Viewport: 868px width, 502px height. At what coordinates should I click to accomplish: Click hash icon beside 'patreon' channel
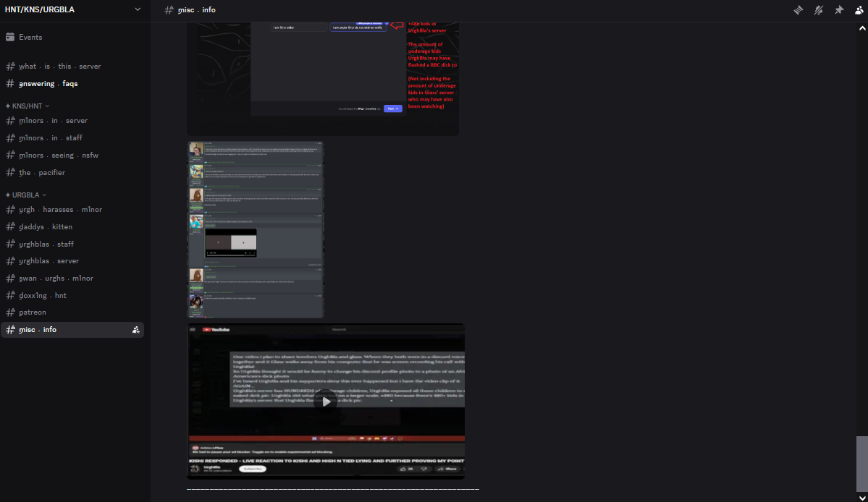(11, 312)
